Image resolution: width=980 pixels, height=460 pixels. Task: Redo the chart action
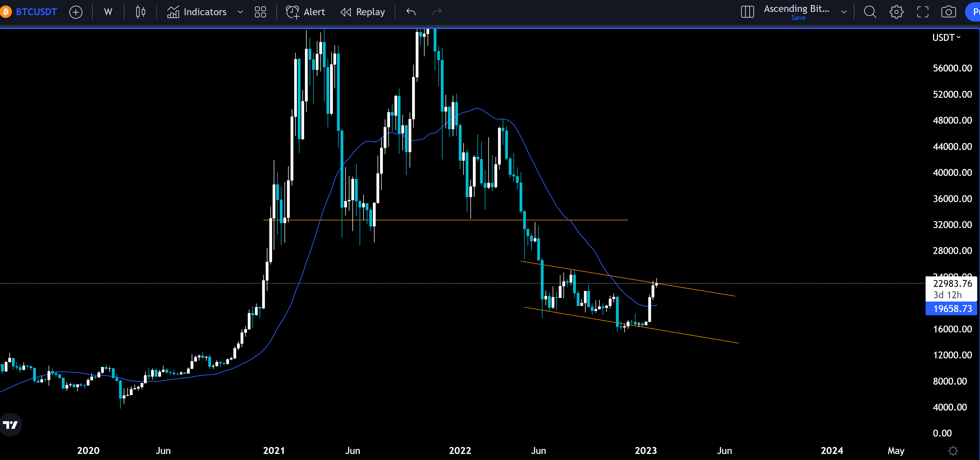tap(437, 12)
